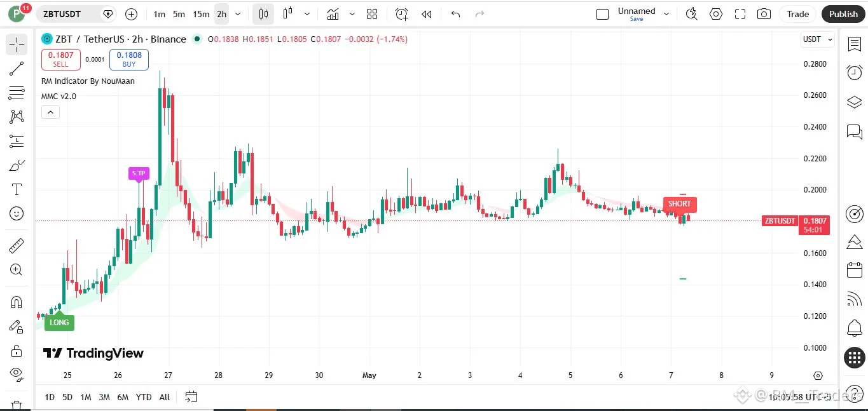The width and height of the screenshot is (868, 411).
Task: Open the chart settings hexagon icon
Action: tap(716, 14)
